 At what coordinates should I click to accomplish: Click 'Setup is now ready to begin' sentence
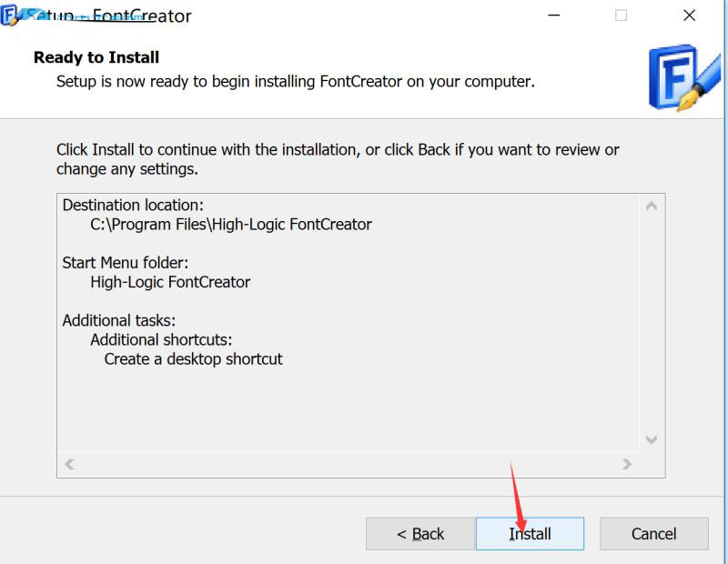pos(295,82)
